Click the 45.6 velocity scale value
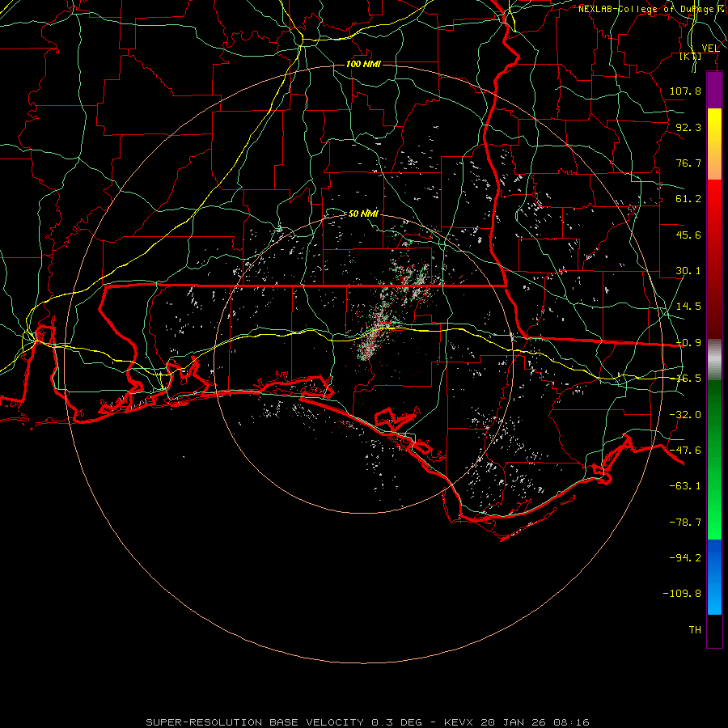Viewport: 728px width, 728px height. click(688, 235)
